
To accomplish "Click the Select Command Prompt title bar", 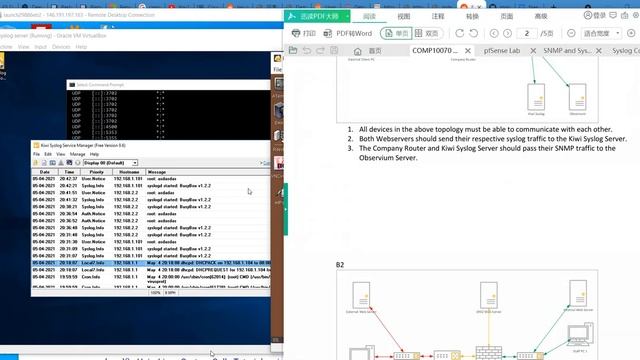I will [x=168, y=85].
